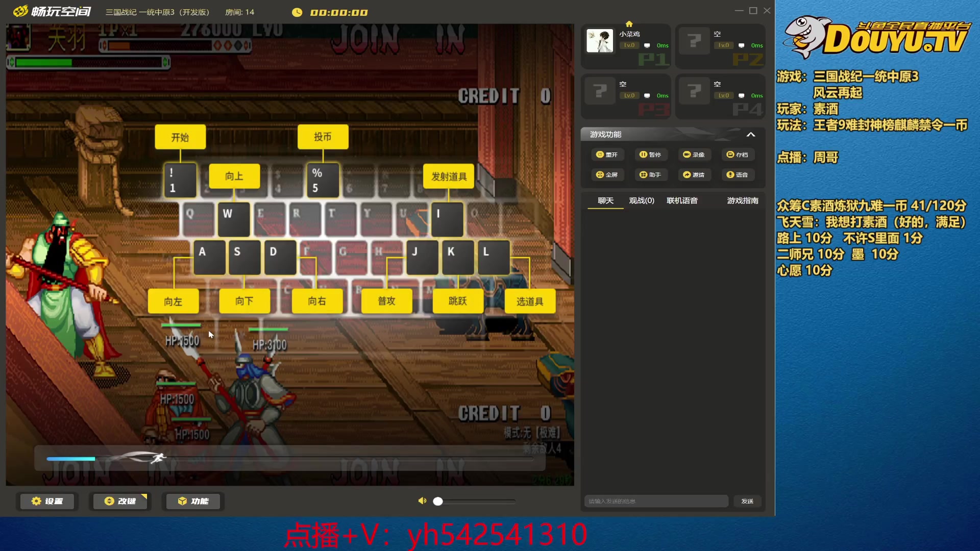Click the L key on overlay keyboard

coord(494,257)
